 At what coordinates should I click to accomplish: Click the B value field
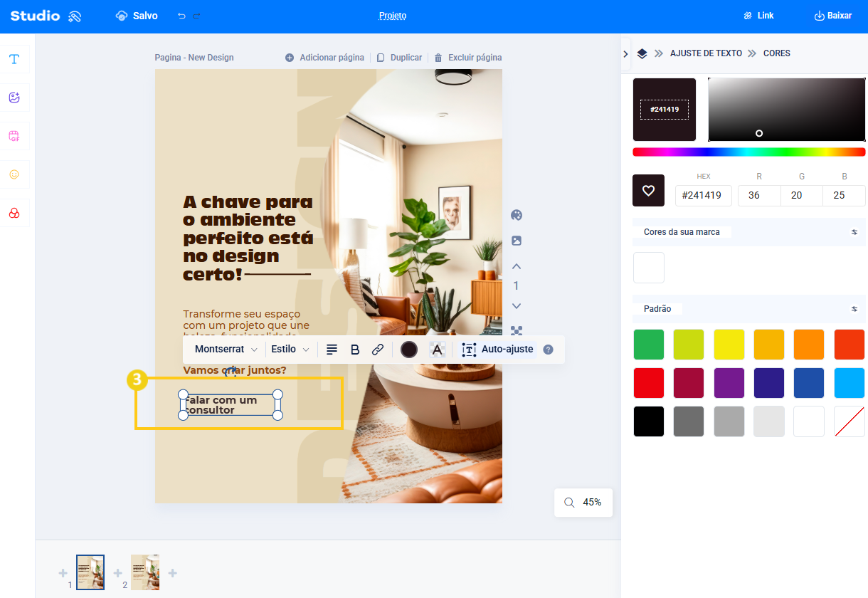[845, 196]
